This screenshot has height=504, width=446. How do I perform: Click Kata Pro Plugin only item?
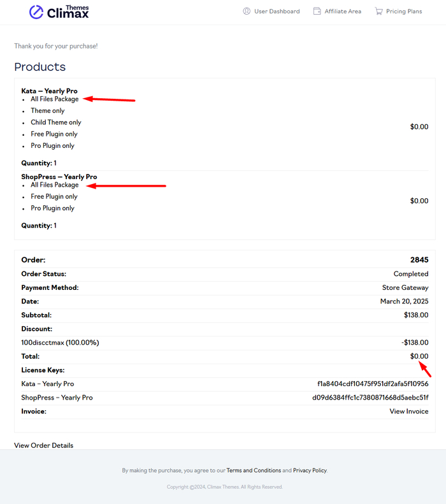point(52,146)
